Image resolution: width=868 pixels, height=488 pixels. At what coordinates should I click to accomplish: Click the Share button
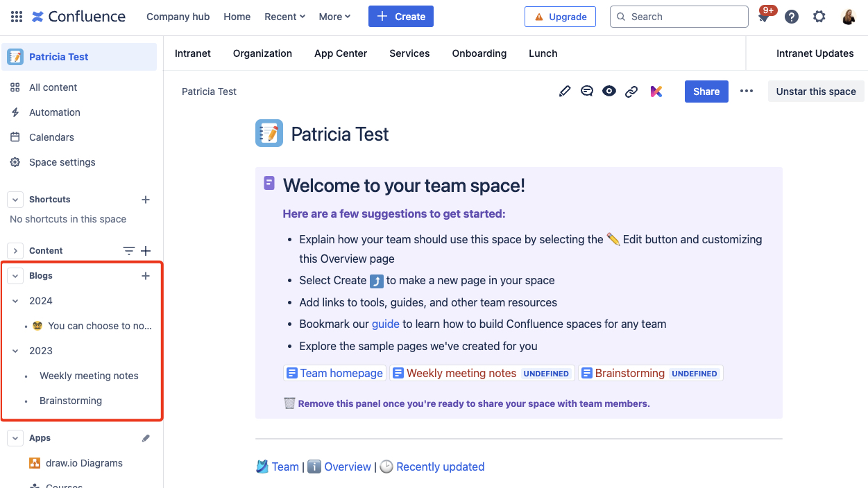(x=706, y=91)
